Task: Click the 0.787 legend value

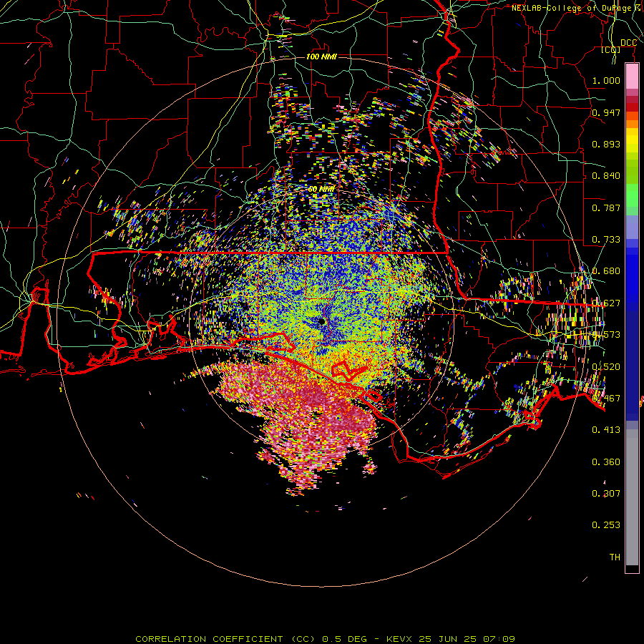Action: pyautogui.click(x=606, y=208)
